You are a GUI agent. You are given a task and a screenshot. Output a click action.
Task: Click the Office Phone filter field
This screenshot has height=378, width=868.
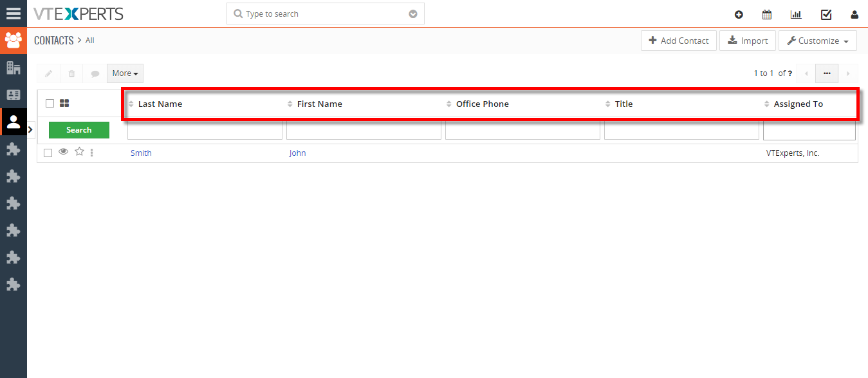point(522,130)
